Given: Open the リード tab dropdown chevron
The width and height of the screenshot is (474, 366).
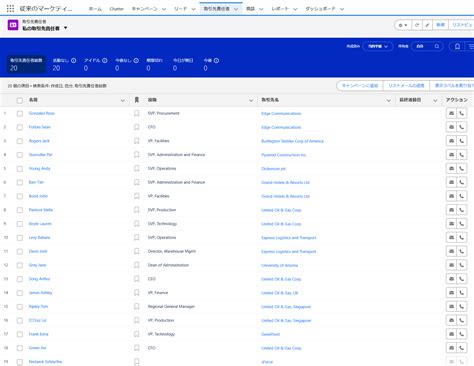Looking at the screenshot, I should click(193, 9).
